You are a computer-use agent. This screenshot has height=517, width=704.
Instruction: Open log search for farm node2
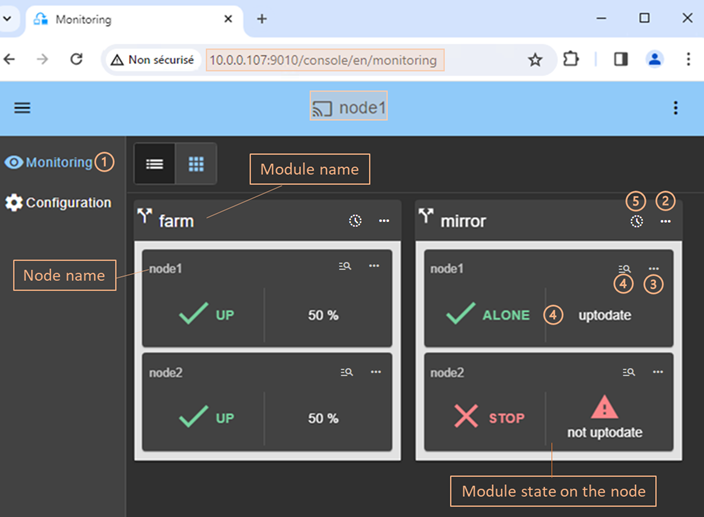(345, 372)
